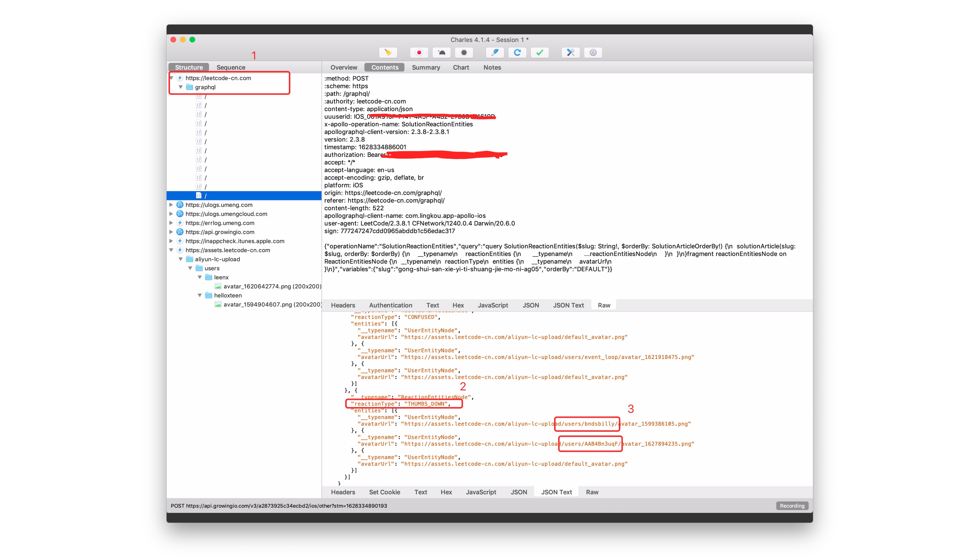The height and width of the screenshot is (560, 978).
Task: Expand the https://ulogs.umeng.com host
Action: pyautogui.click(x=171, y=205)
